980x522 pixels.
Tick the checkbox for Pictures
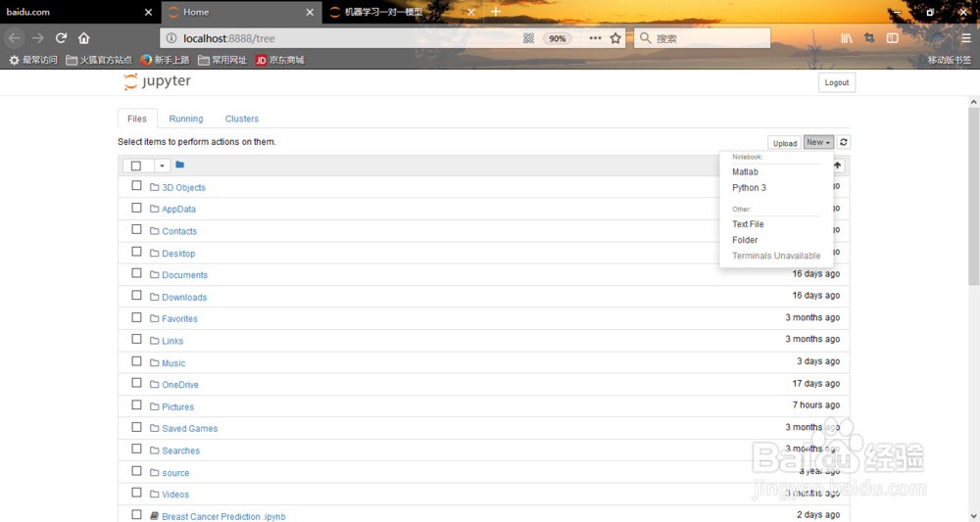pyautogui.click(x=136, y=404)
